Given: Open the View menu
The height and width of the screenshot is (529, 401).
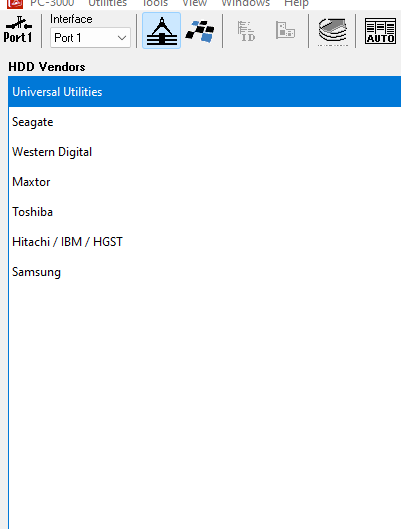Looking at the screenshot, I should 194,3.
